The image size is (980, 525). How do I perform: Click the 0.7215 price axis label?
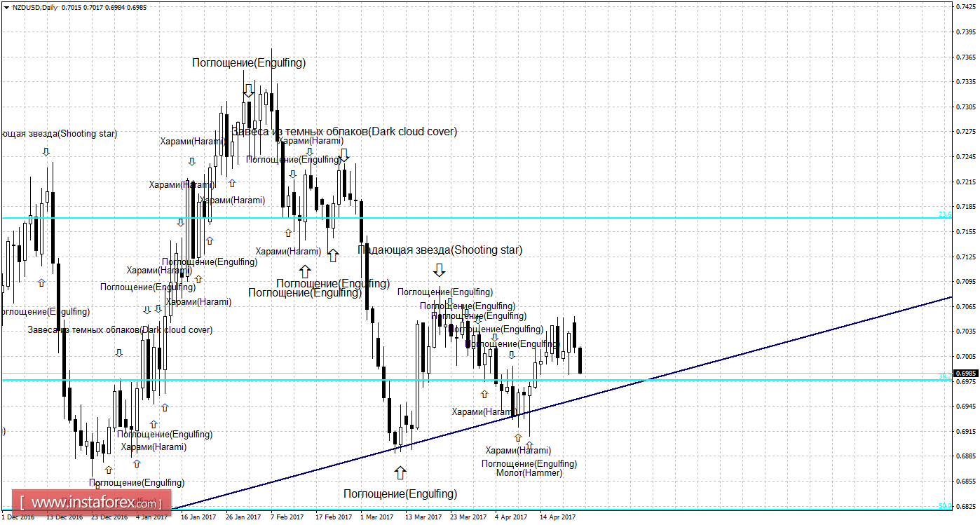pos(965,182)
